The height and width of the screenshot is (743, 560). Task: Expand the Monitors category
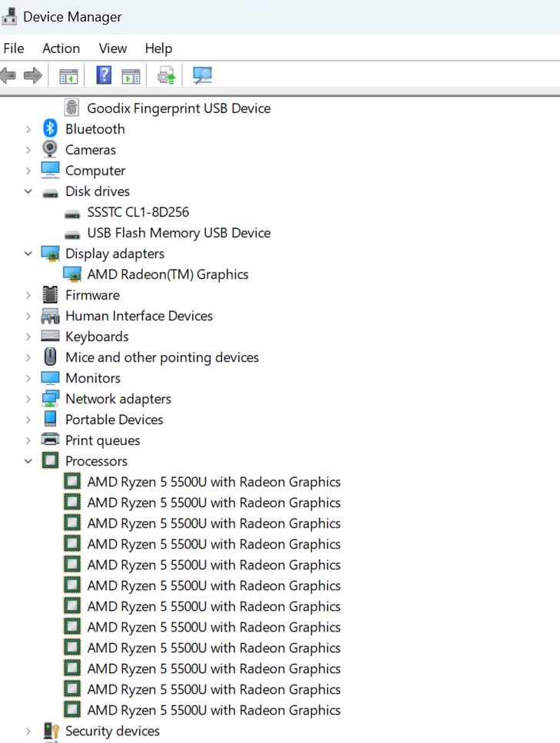point(28,378)
